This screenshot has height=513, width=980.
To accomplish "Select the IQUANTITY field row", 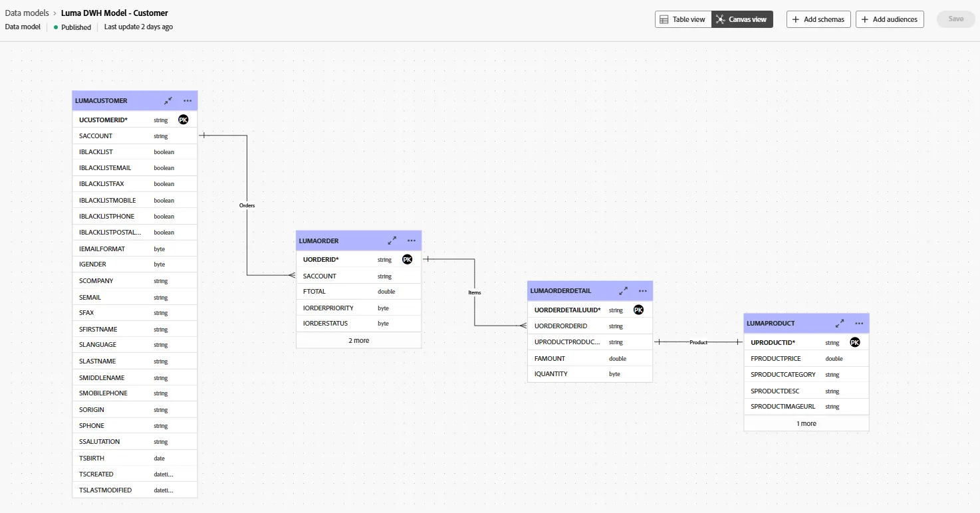I will tap(590, 374).
